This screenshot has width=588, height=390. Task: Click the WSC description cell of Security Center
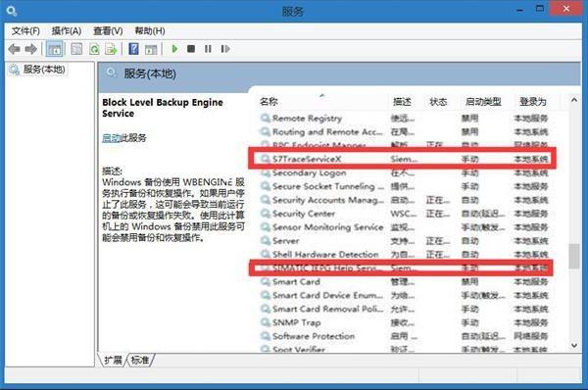tap(403, 214)
